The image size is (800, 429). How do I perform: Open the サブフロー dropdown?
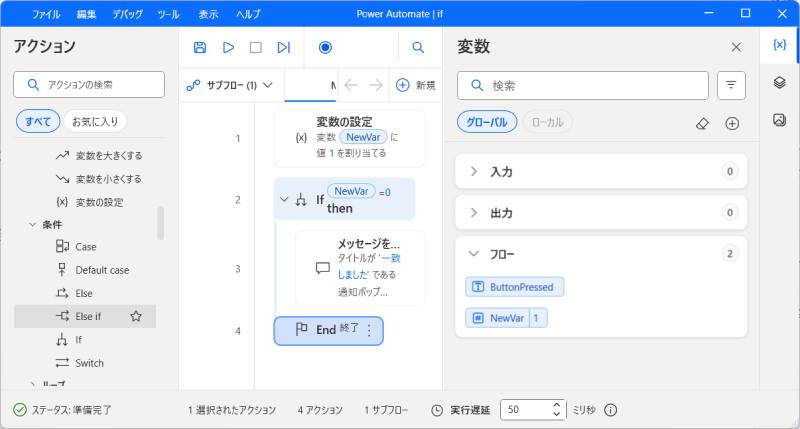[230, 85]
